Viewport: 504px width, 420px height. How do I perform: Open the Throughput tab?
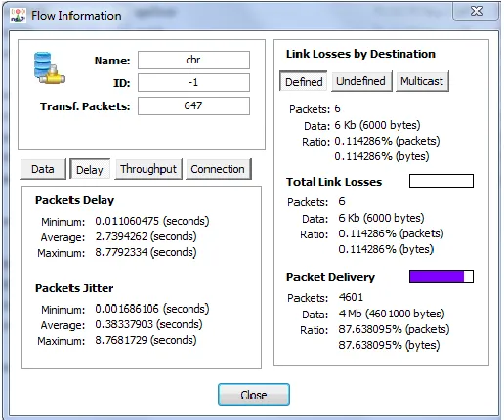click(148, 169)
